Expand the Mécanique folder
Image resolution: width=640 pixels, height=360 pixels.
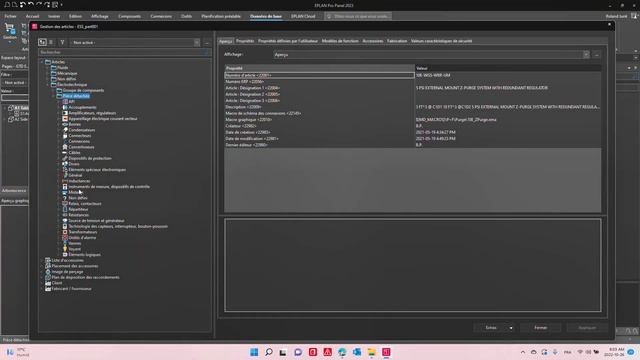point(48,73)
